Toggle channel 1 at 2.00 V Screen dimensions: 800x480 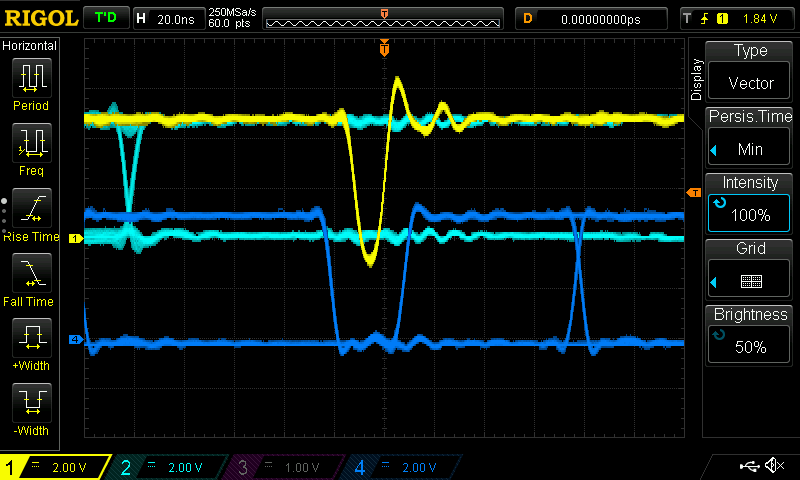coord(56,467)
